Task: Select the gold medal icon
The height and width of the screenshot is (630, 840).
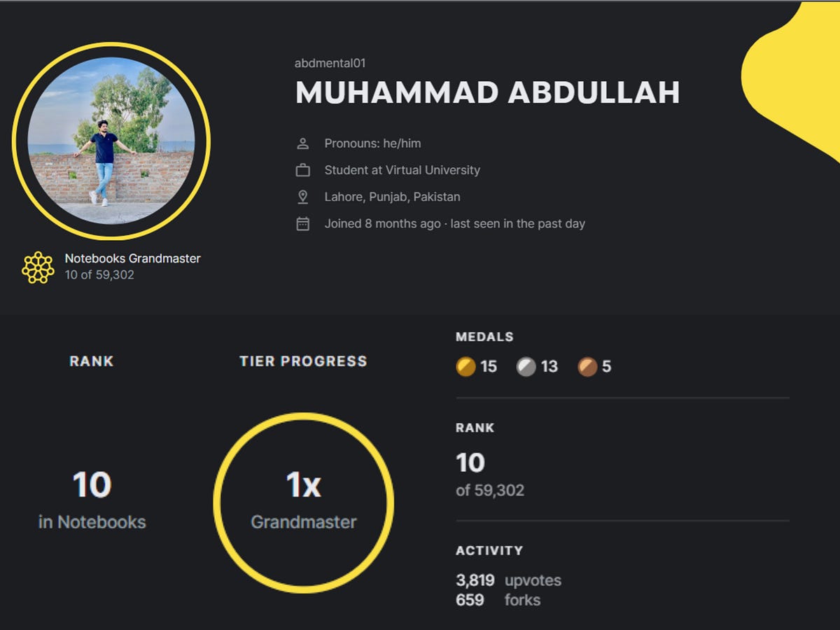Action: click(465, 367)
